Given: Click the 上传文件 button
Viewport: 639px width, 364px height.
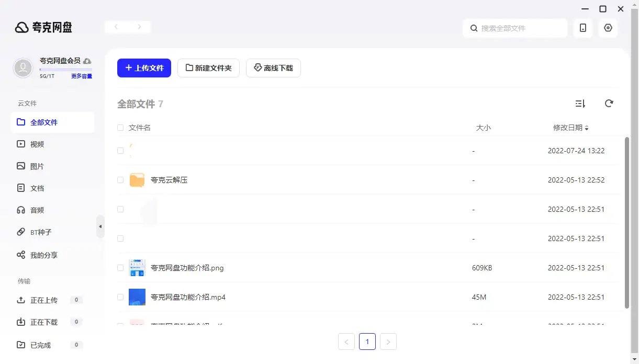Looking at the screenshot, I should tap(144, 68).
